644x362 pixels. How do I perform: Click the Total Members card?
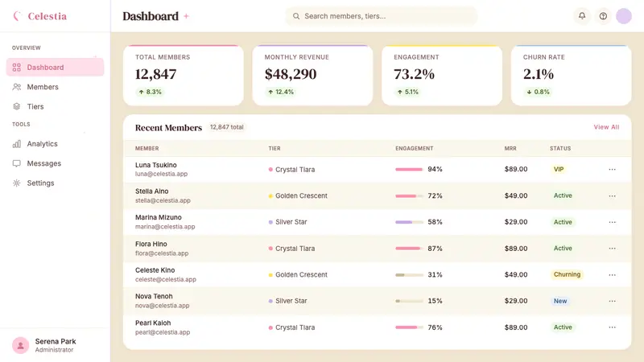tap(184, 76)
